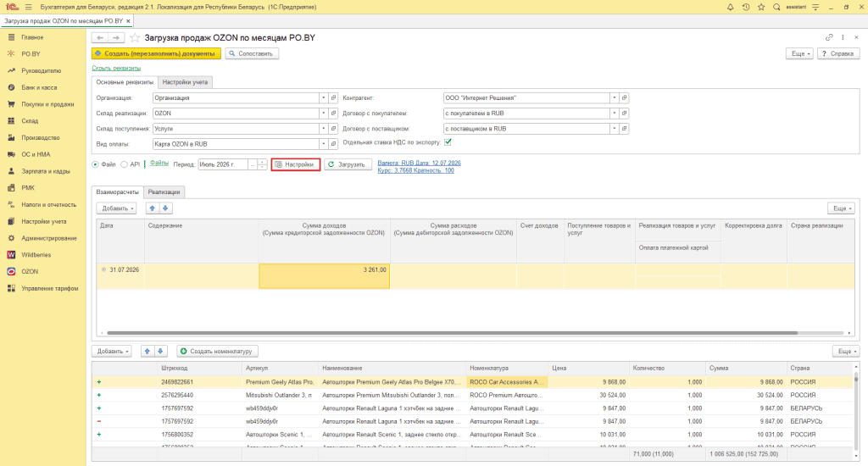Select the Файл radio button
This screenshot has height=466, width=868.
point(95,164)
